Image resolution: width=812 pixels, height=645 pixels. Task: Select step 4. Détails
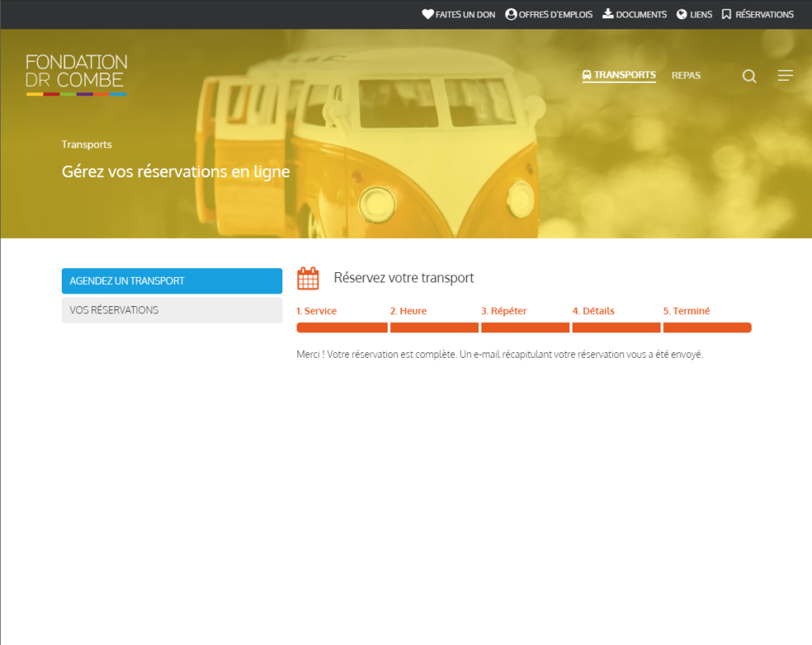593,311
